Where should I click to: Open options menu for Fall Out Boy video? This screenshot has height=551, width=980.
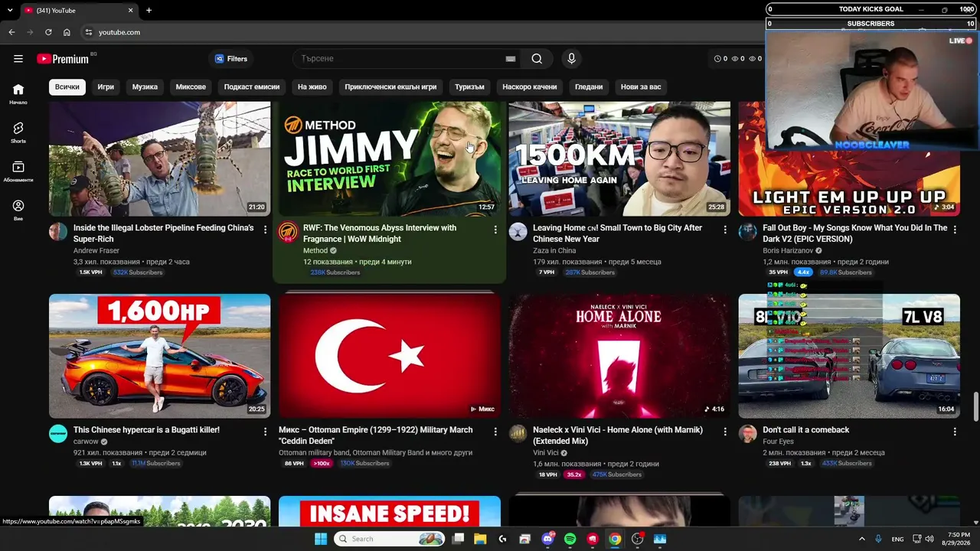[955, 230]
